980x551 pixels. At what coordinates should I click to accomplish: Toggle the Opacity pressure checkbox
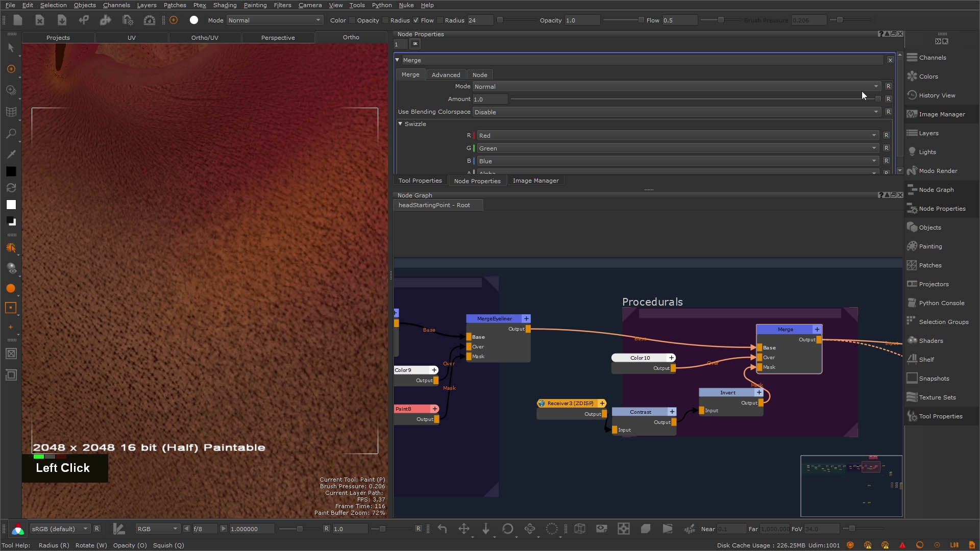pyautogui.click(x=352, y=20)
